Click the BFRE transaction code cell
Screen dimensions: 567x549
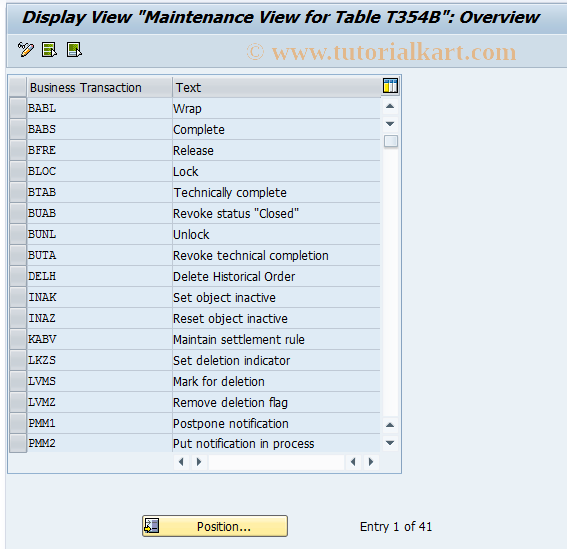99,150
